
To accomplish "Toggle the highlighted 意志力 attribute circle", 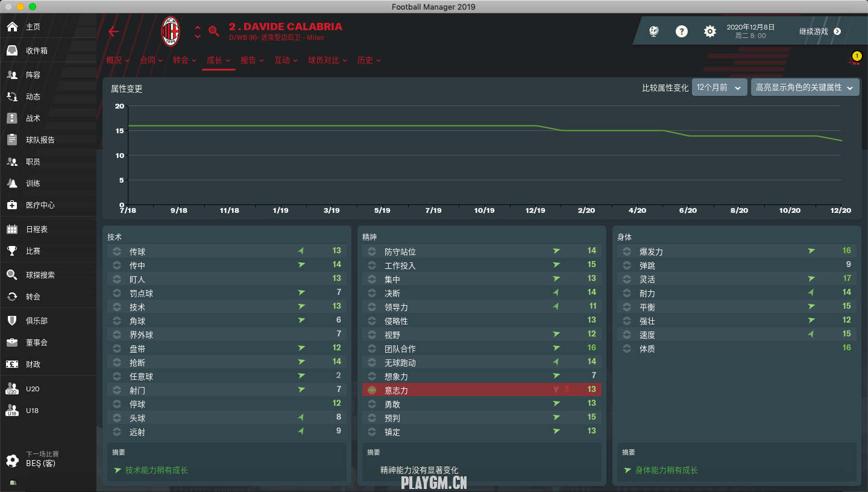I will (372, 391).
